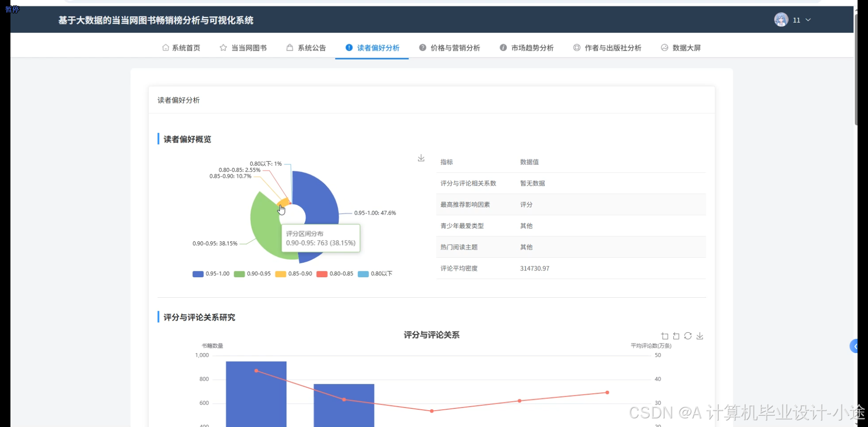Save the 评分与评论关系 chart as image

click(700, 336)
